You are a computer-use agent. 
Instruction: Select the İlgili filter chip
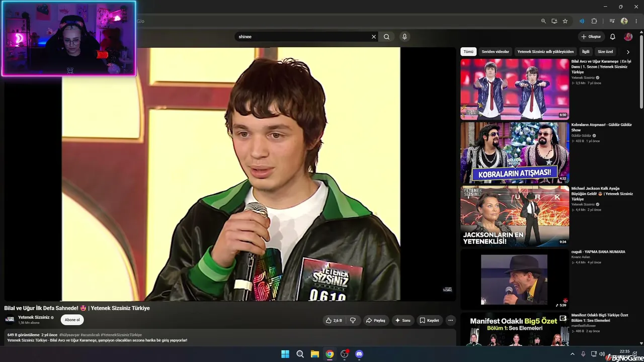point(586,52)
